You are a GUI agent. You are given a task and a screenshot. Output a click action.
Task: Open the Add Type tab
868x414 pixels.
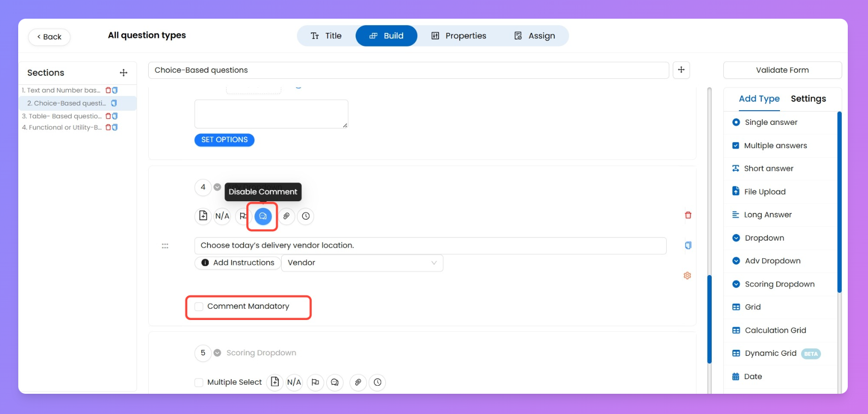click(759, 99)
